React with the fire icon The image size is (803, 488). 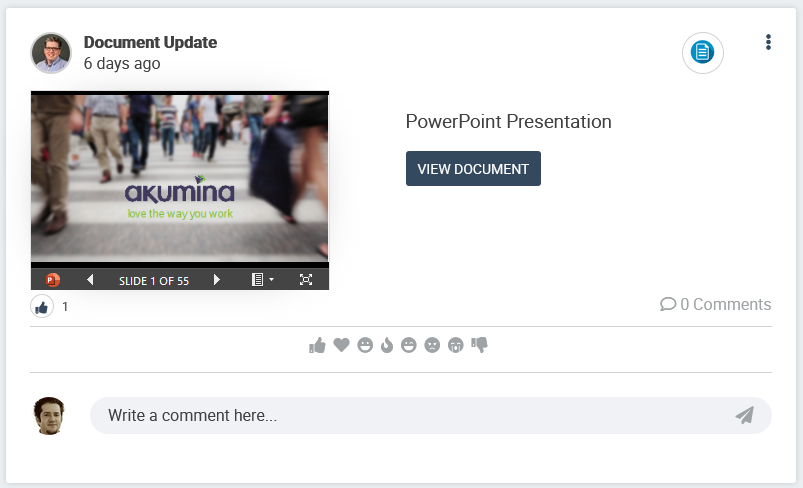coord(387,345)
